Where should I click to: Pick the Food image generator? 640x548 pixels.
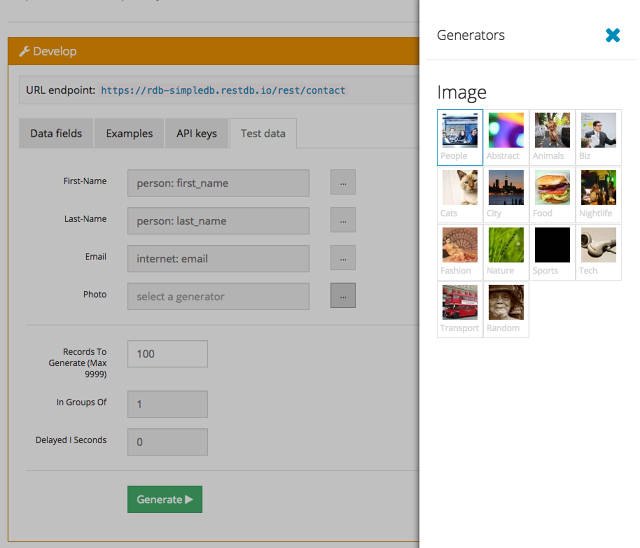(552, 195)
